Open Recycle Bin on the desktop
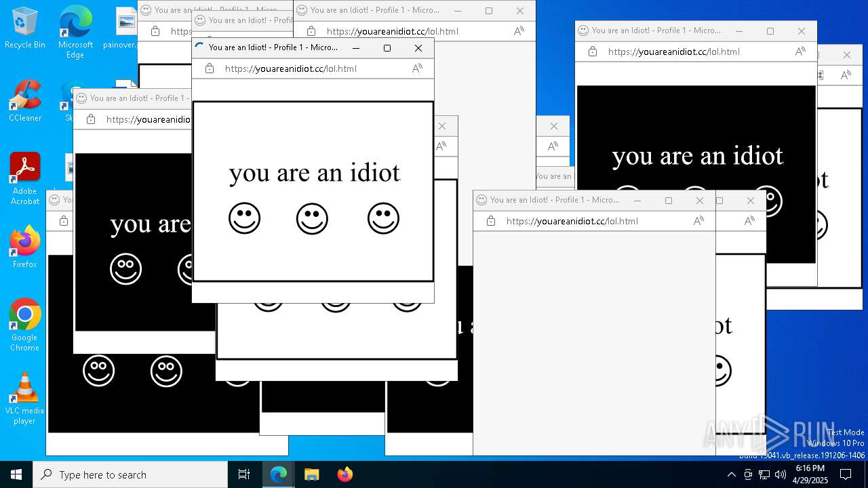 pyautogui.click(x=24, y=28)
